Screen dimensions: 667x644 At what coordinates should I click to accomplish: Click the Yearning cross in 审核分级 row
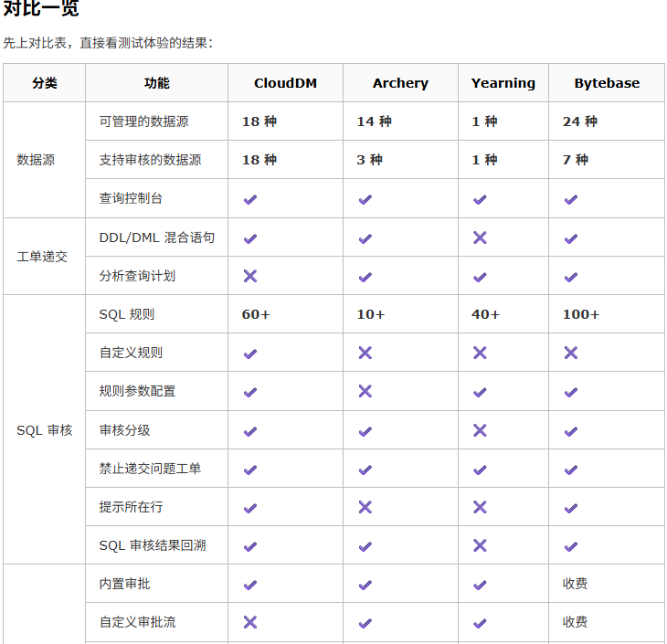coord(480,430)
